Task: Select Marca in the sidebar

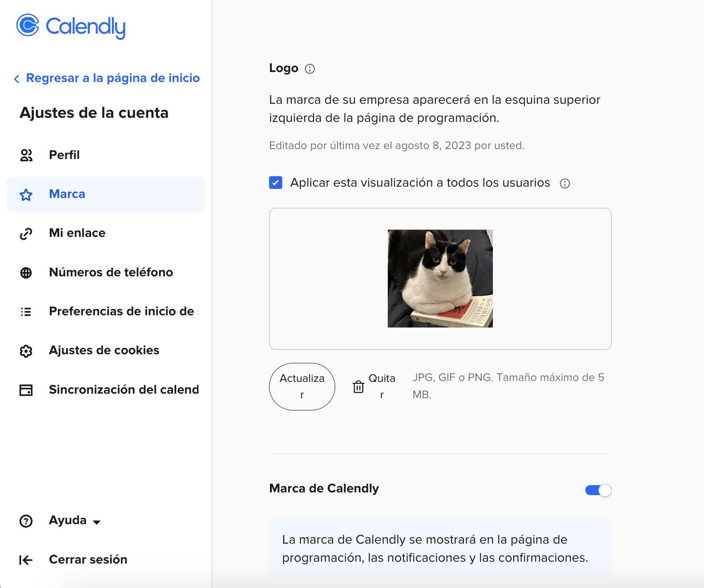Action: [106, 194]
